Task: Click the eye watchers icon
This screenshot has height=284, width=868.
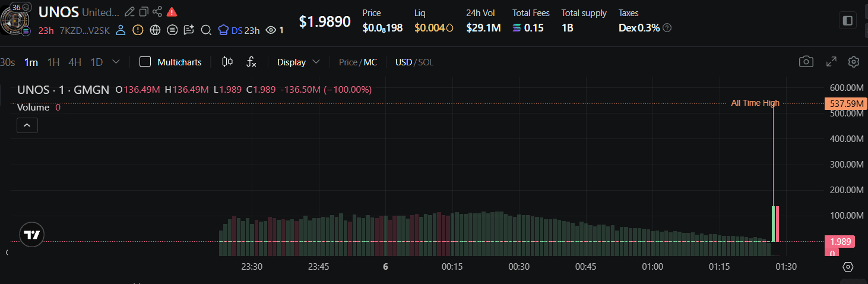Action: click(271, 30)
